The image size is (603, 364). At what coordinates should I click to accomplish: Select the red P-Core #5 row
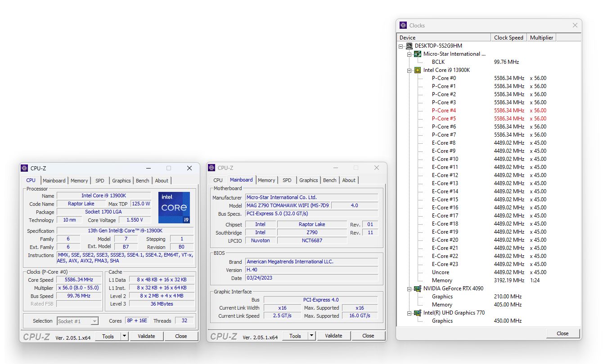click(x=489, y=119)
